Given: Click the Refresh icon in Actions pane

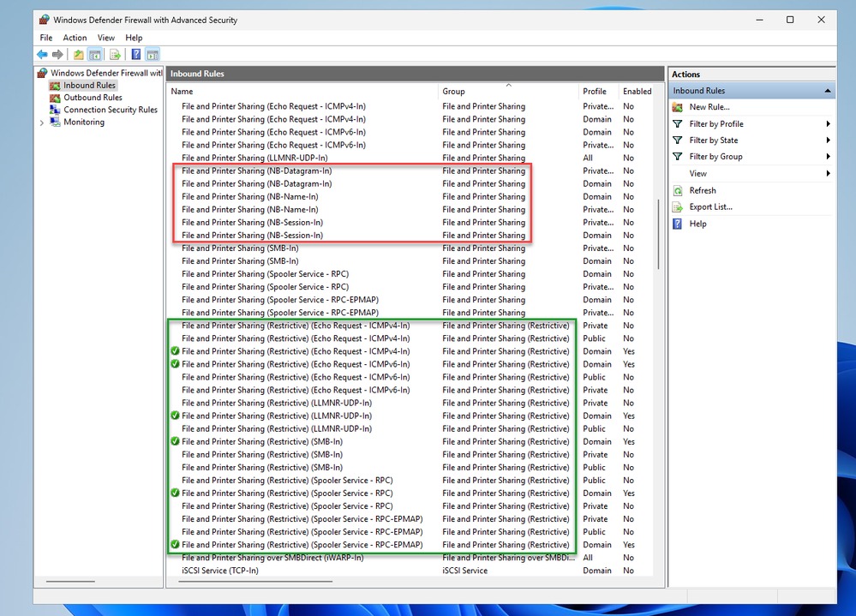Looking at the screenshot, I should coord(678,190).
